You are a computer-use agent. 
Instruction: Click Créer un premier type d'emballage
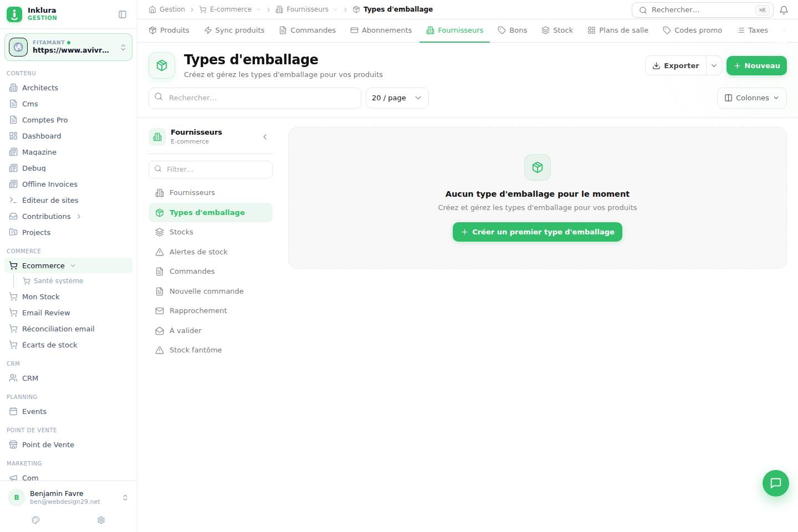click(x=537, y=232)
